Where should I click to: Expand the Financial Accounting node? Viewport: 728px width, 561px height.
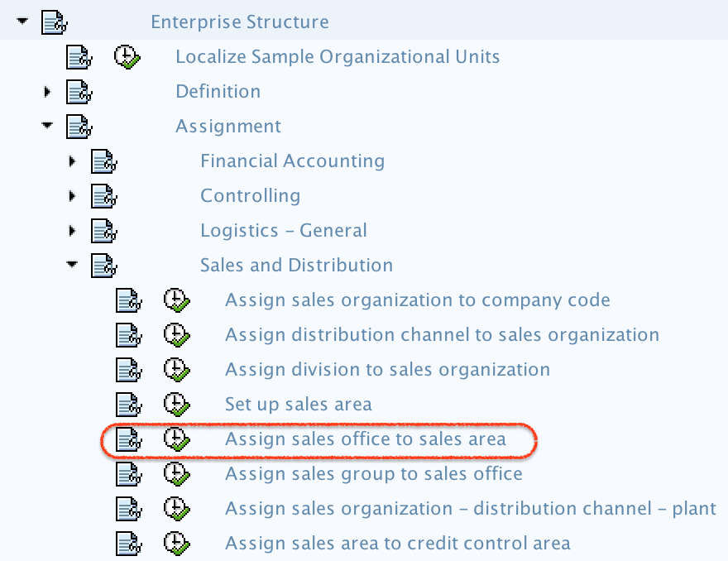click(x=72, y=161)
